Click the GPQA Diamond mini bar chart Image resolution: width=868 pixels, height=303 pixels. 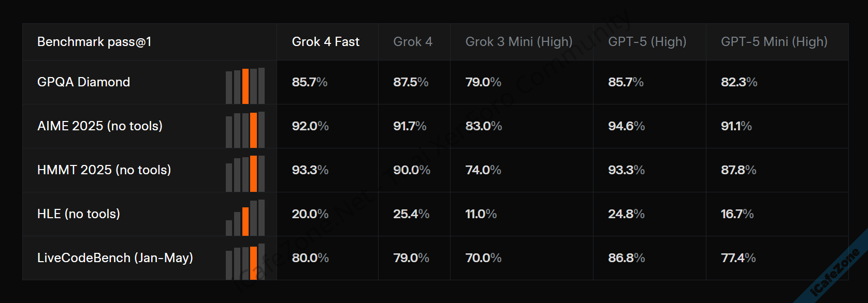point(245,86)
